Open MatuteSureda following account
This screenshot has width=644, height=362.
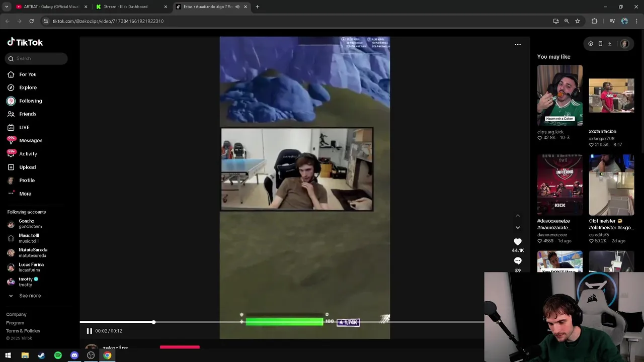tap(28, 253)
